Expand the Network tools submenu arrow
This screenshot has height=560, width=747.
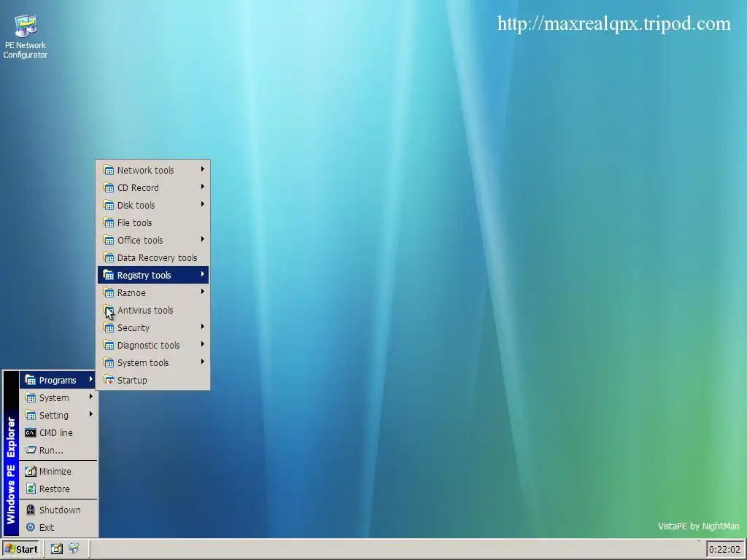pyautogui.click(x=203, y=169)
